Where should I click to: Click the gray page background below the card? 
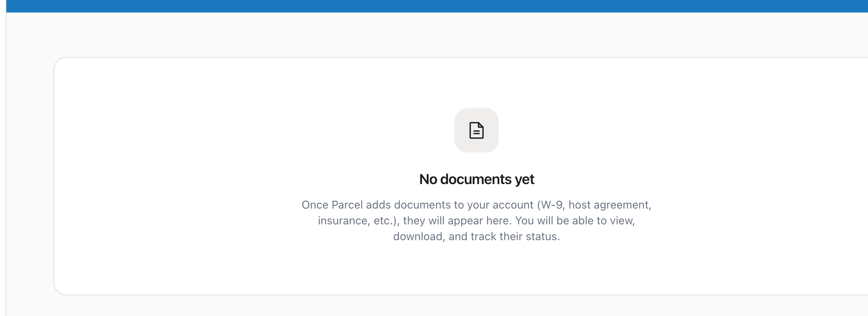(x=434, y=306)
